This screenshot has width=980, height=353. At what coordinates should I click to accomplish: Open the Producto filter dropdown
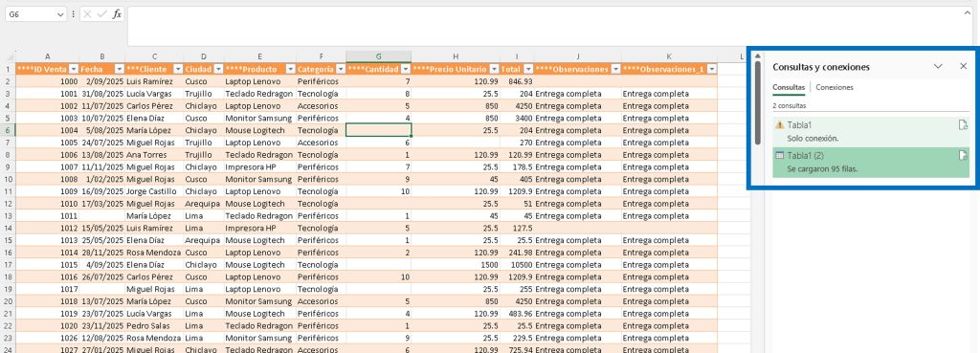coord(290,69)
